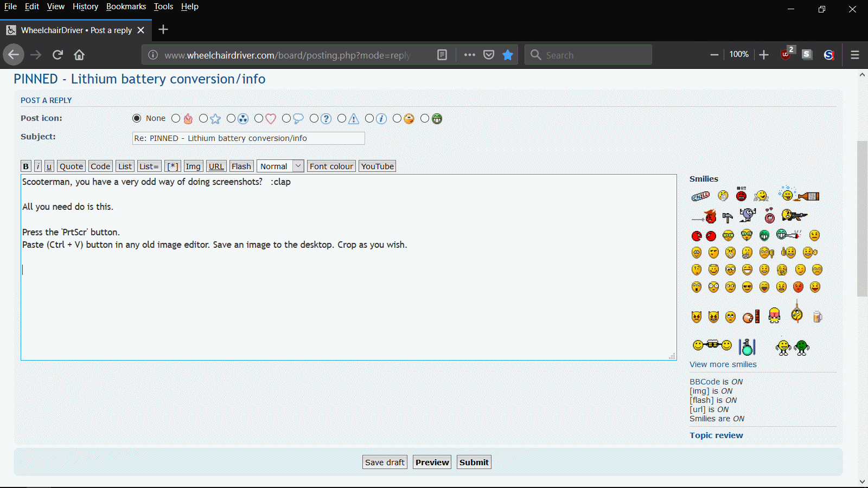Open reader view from the address bar
This screenshot has width=868, height=488.
[442, 55]
